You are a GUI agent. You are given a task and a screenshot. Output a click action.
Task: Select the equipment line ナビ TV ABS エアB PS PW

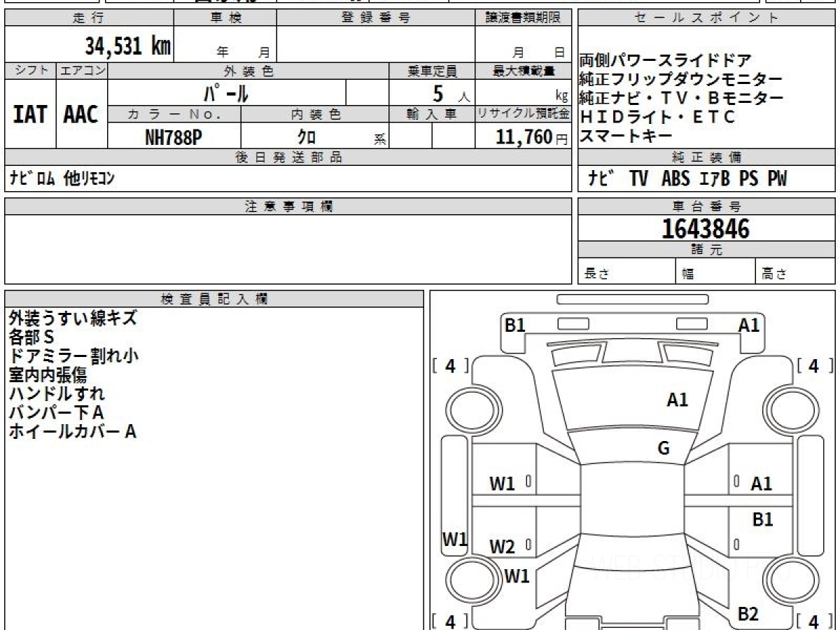687,179
